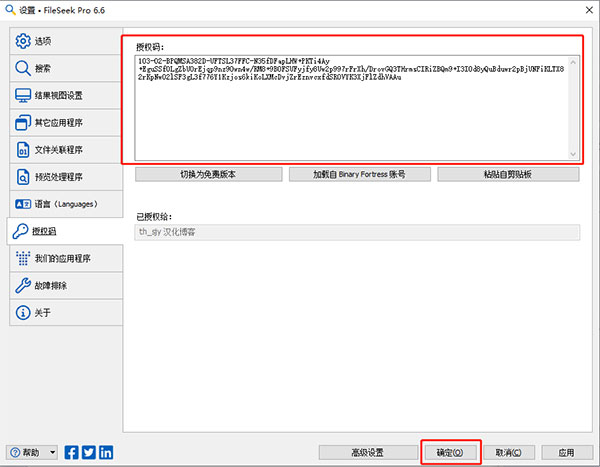The height and width of the screenshot is (467, 600).
Task: Open the 关于 info icon
Action: 23,313
